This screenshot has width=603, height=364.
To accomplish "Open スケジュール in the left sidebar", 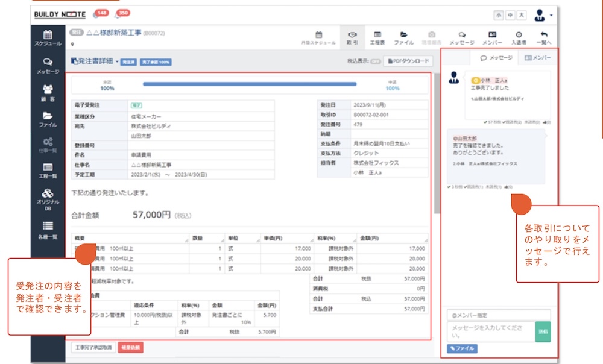I will 48,38.
